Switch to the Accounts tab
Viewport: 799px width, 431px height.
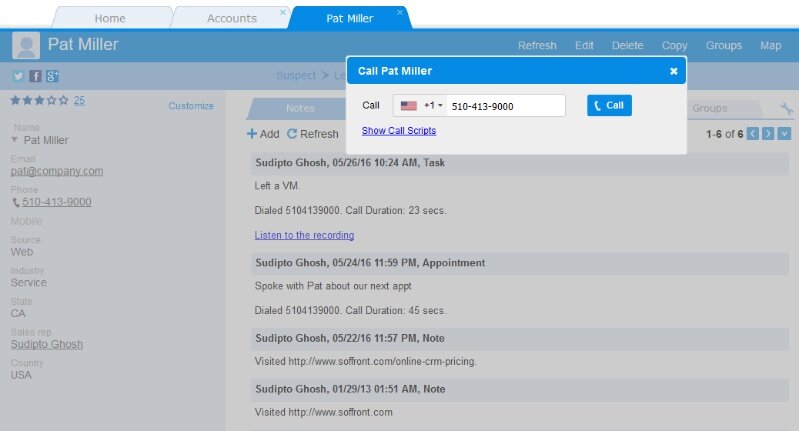(x=231, y=18)
